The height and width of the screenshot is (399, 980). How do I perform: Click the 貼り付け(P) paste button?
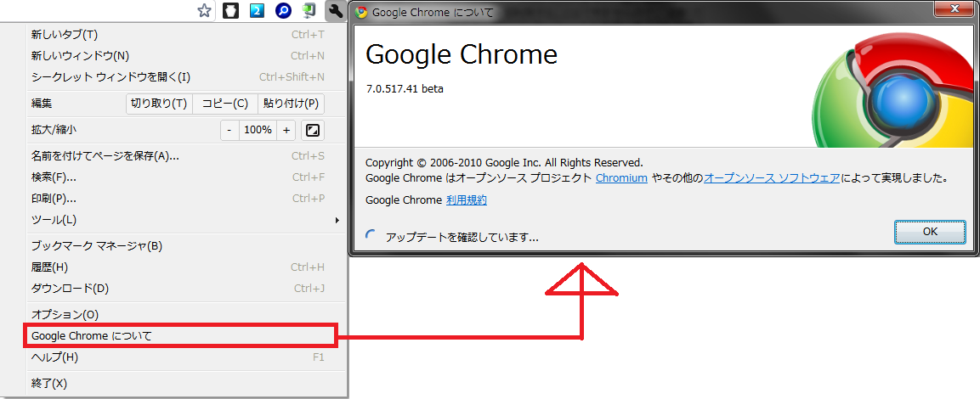tap(292, 104)
